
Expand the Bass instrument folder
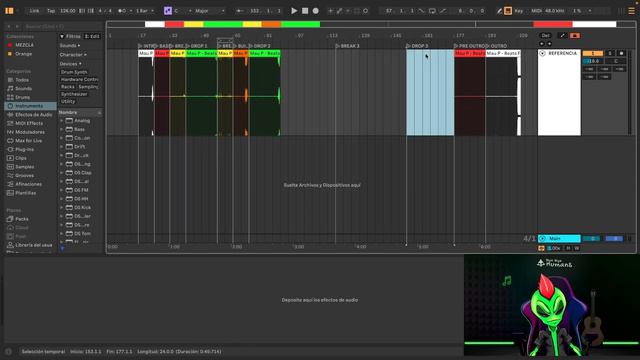tap(62, 129)
